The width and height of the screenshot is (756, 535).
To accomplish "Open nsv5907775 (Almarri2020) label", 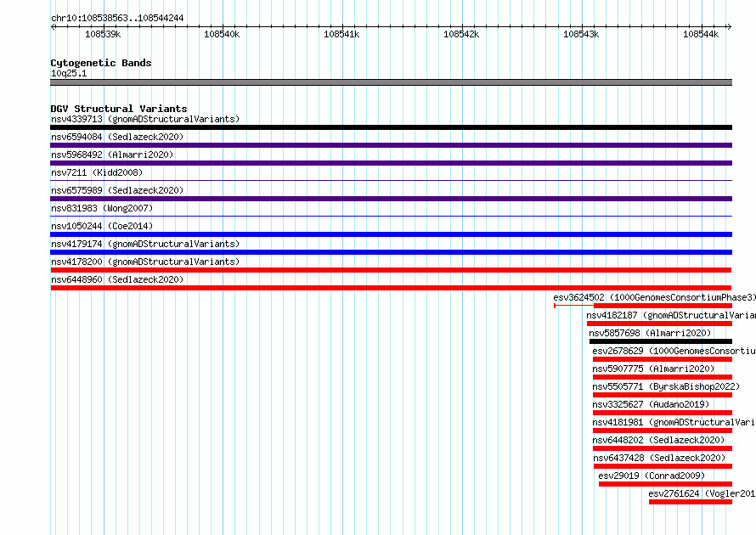I will click(x=653, y=369).
